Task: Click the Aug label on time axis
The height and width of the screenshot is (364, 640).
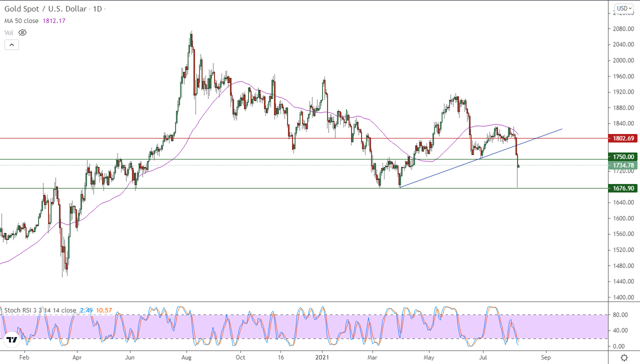Action: point(186,357)
